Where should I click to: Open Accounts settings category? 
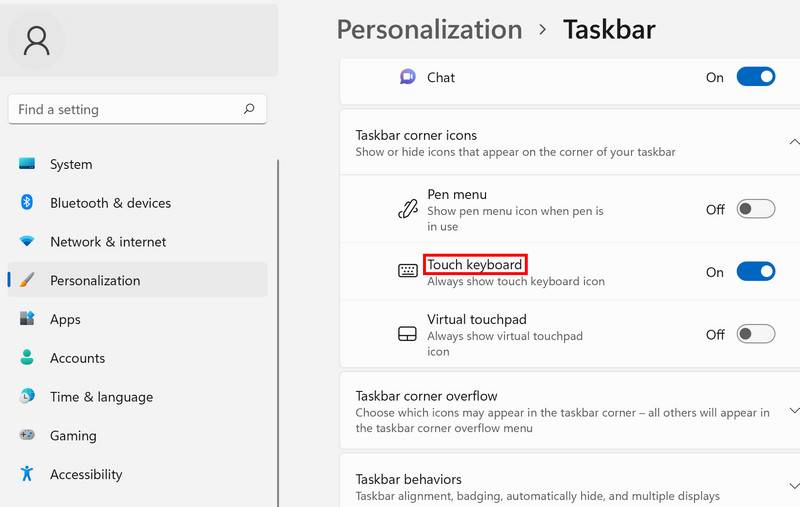click(x=138, y=358)
